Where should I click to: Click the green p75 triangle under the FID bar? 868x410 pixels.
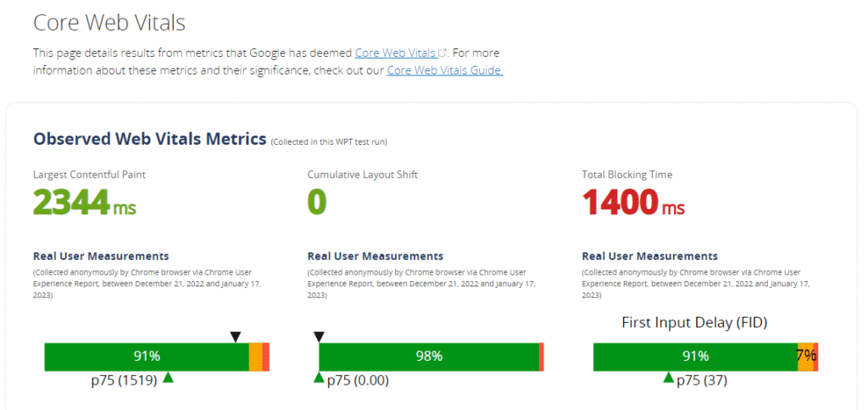pyautogui.click(x=668, y=377)
